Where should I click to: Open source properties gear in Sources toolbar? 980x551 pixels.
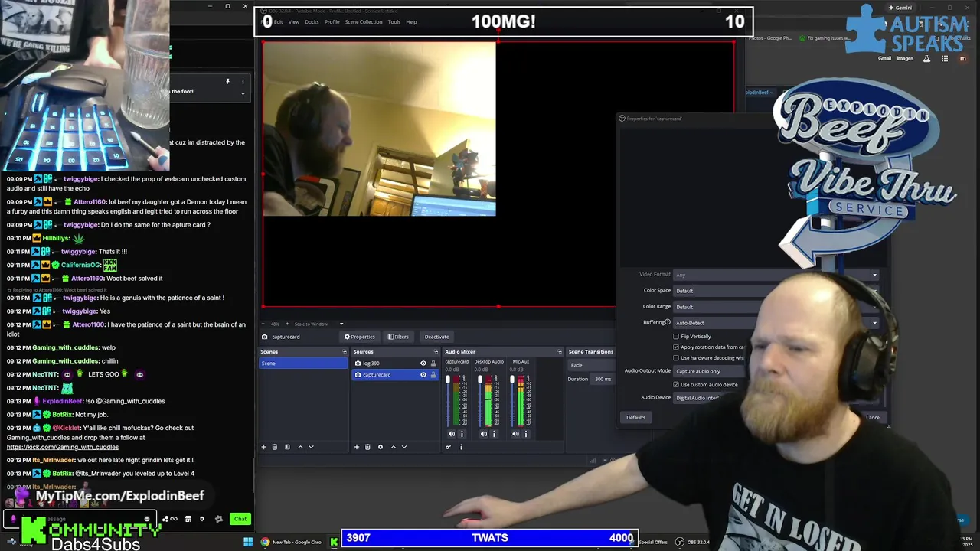[x=381, y=447]
